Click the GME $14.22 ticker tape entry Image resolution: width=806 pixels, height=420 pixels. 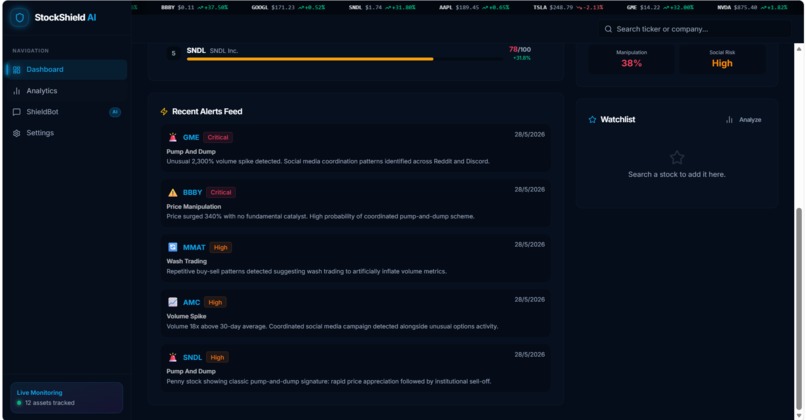pyautogui.click(x=660, y=8)
